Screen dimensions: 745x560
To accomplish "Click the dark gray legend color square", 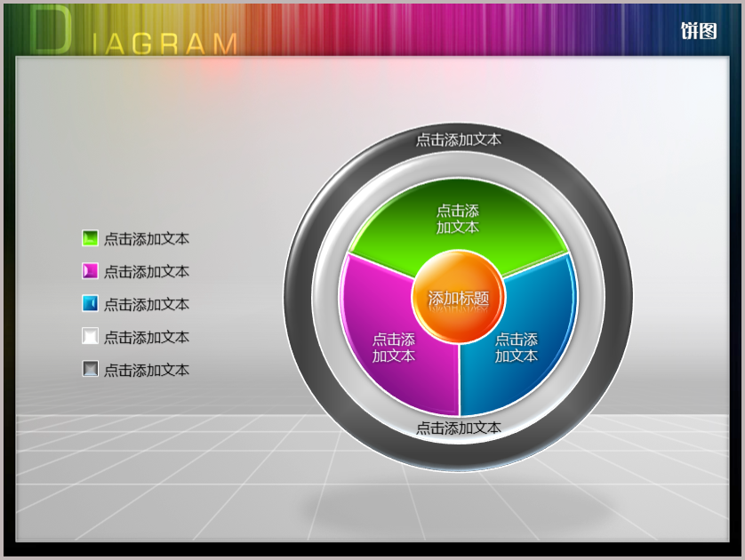I will coord(91,369).
